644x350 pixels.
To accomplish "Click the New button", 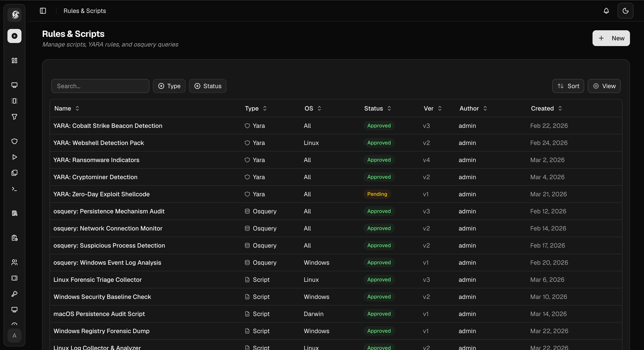I will click(611, 38).
